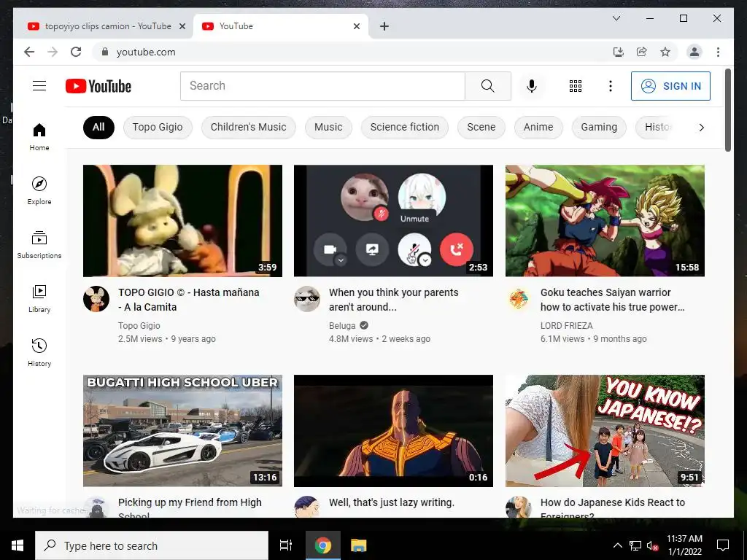Open the Chrome profile avatar
The width and height of the screenshot is (747, 560).
pyautogui.click(x=694, y=52)
